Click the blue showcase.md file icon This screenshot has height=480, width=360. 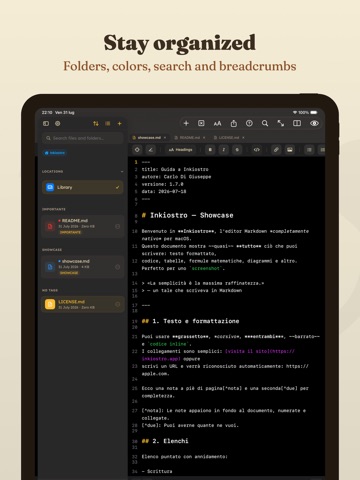click(50, 267)
